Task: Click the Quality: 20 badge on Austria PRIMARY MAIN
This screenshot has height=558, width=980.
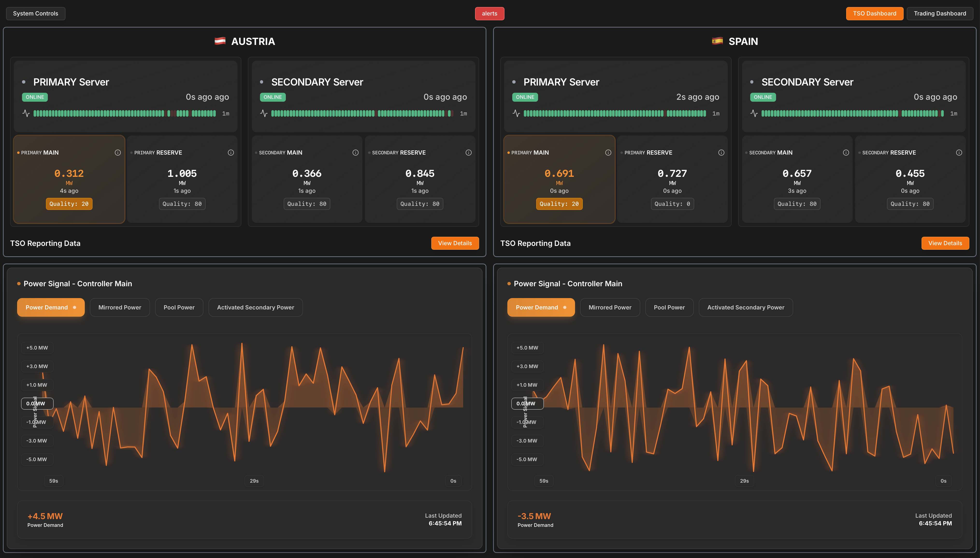Action: [69, 203]
